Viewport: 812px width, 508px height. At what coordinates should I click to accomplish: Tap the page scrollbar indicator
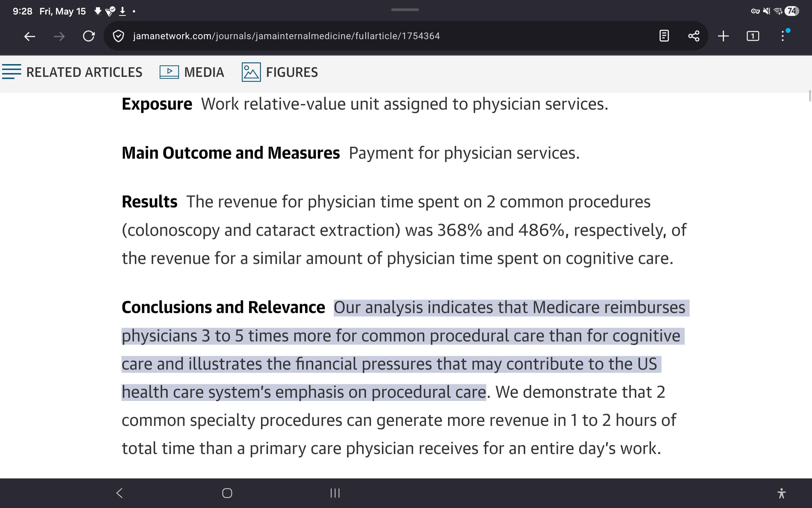coord(810,95)
